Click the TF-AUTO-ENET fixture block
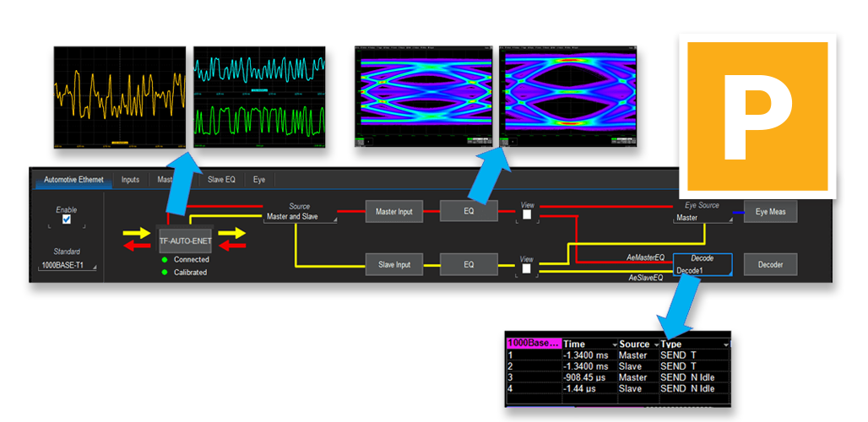 pos(185,241)
